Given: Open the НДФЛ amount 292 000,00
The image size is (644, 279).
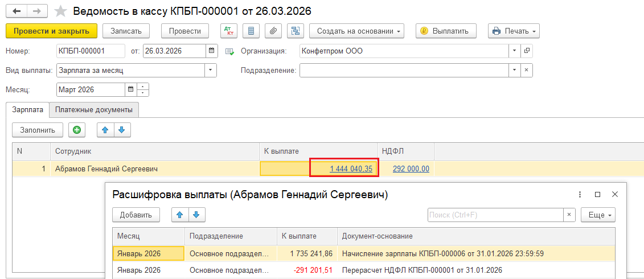Looking at the screenshot, I should coord(411,169).
